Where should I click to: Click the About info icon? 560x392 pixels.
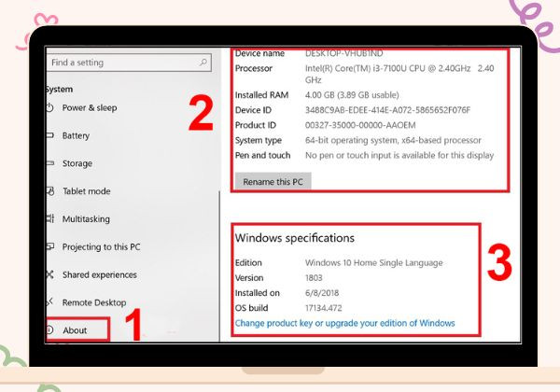50,329
